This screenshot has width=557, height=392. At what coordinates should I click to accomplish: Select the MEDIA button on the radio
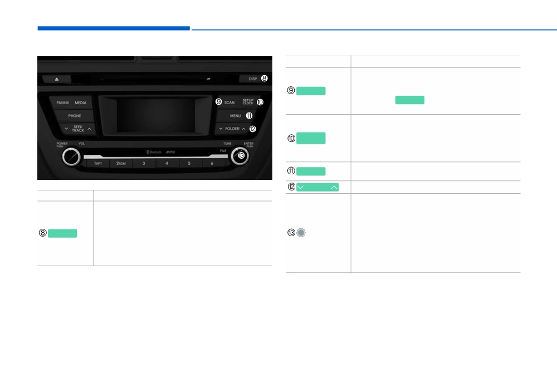[81, 102]
